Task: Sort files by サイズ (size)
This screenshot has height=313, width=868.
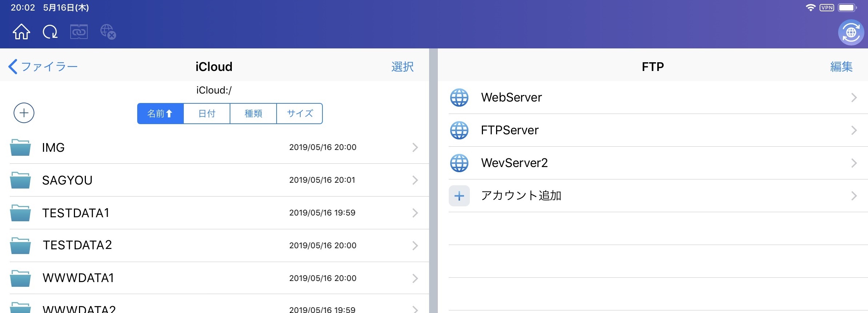Action: (300, 114)
